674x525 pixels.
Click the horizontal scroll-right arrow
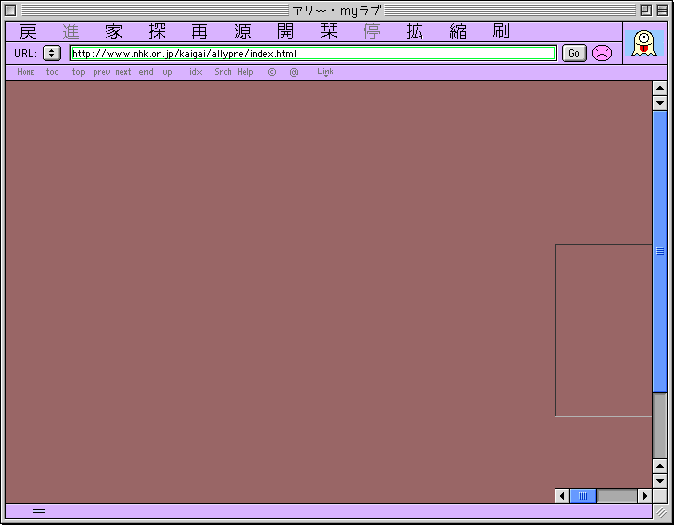point(645,496)
